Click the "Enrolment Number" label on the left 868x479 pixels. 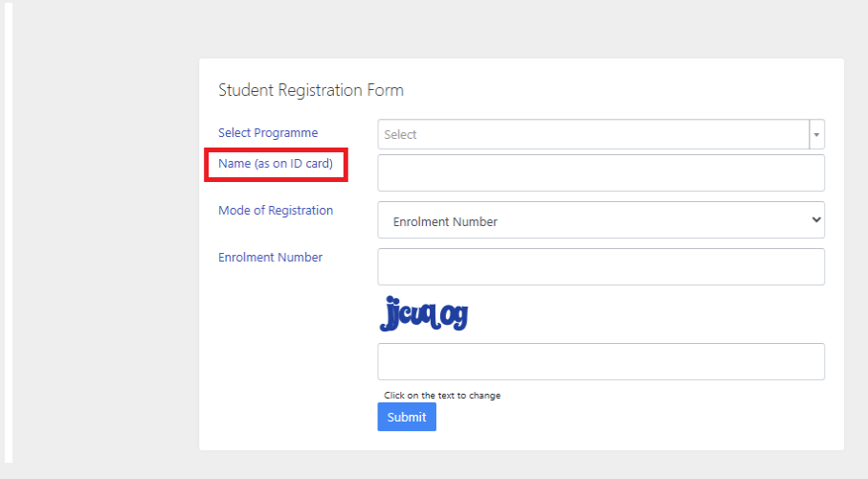pyautogui.click(x=270, y=258)
